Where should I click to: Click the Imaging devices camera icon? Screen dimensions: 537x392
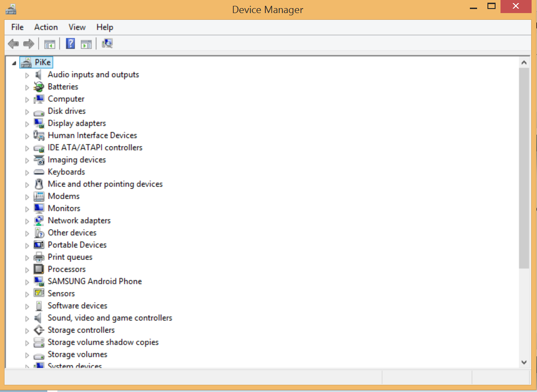point(39,160)
